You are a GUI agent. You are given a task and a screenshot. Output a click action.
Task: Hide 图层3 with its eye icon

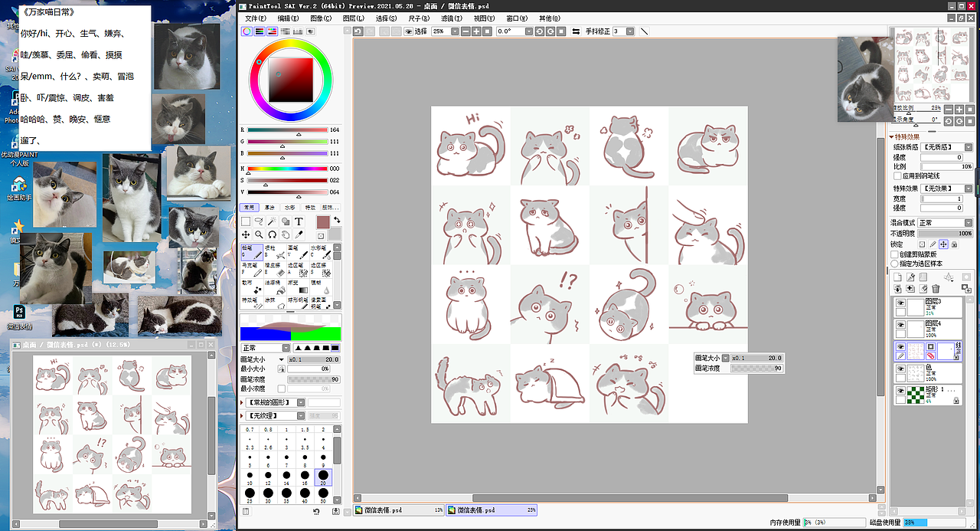(x=900, y=303)
